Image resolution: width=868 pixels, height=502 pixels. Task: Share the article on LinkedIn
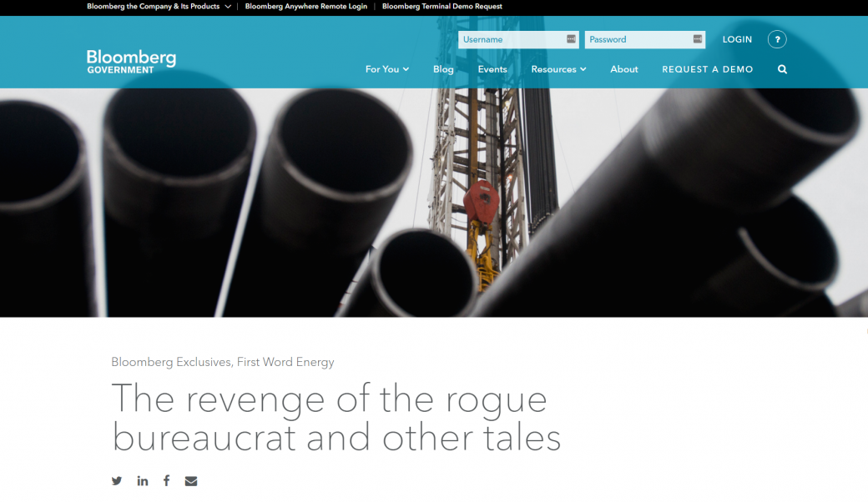pos(143,481)
